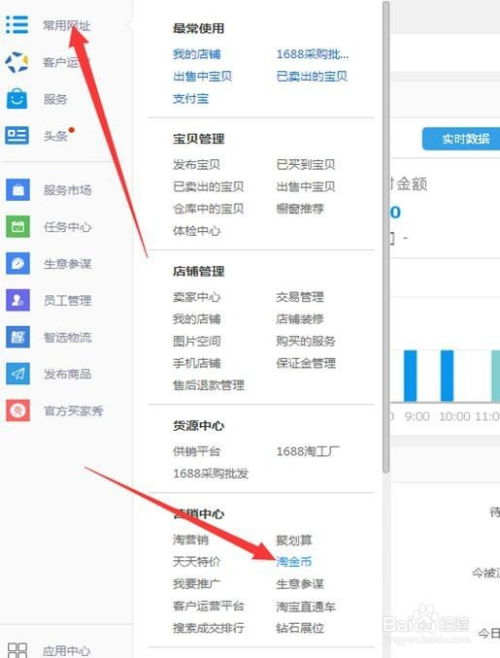Click the 服务 shopping bag icon
The height and width of the screenshot is (658, 500).
pos(17,99)
